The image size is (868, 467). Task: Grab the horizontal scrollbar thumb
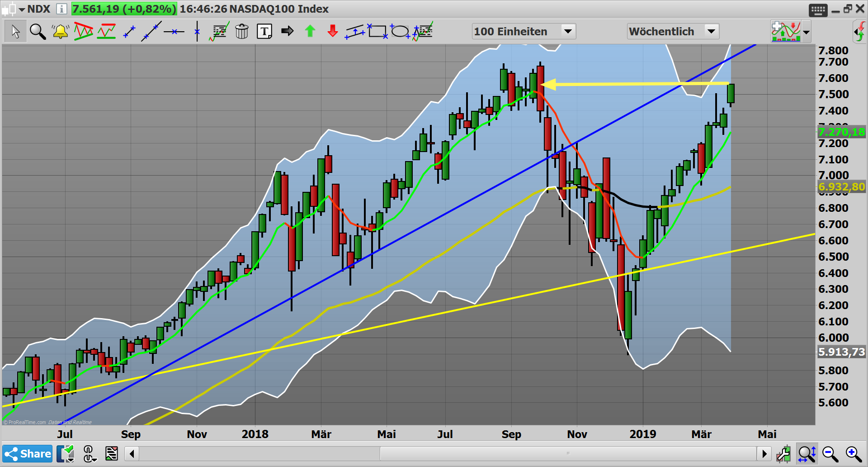point(568,453)
